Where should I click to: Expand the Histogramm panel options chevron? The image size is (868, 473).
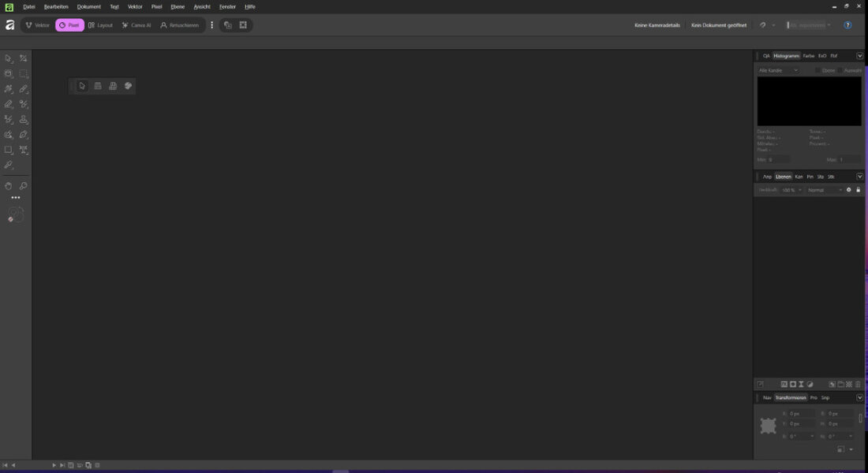[859, 56]
